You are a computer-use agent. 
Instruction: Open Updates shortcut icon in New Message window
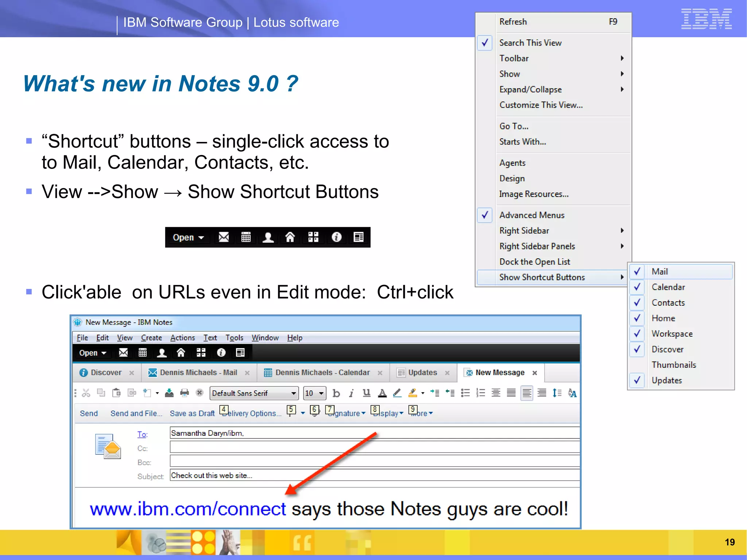240,352
